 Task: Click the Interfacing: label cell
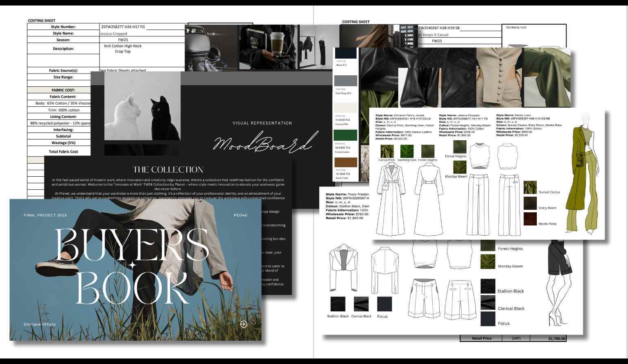pos(60,130)
